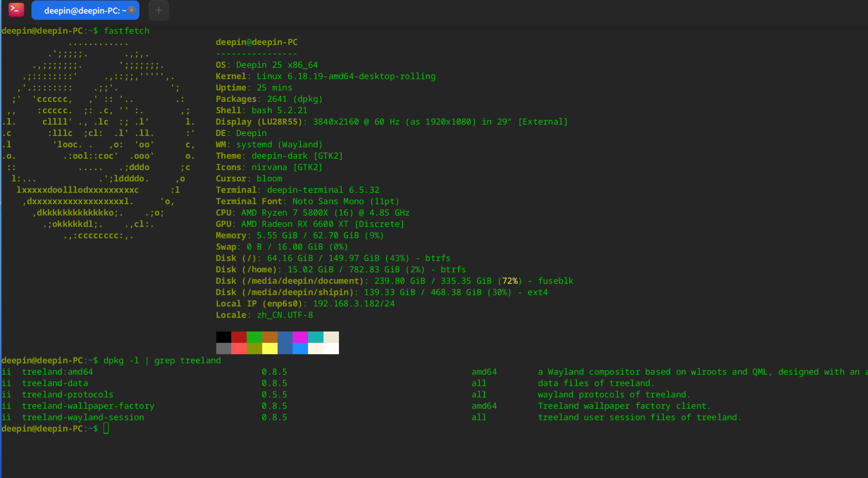Click the gray color block
This screenshot has width=868, height=478.
click(x=224, y=348)
